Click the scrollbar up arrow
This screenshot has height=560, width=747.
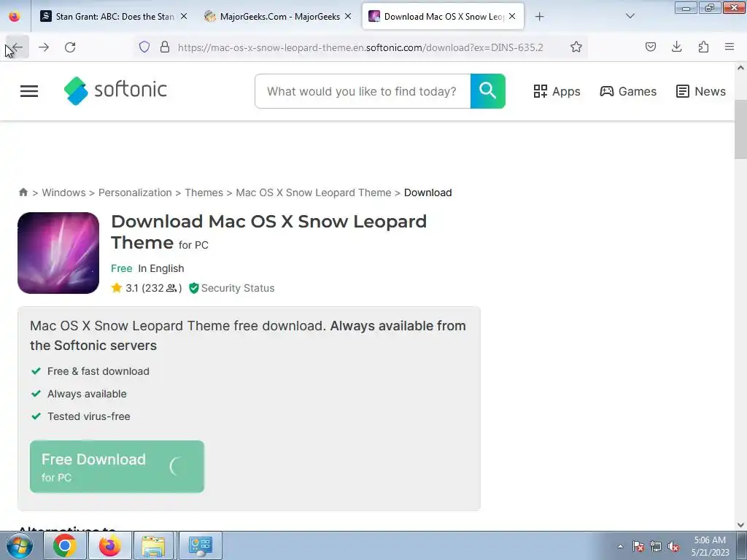740,68
